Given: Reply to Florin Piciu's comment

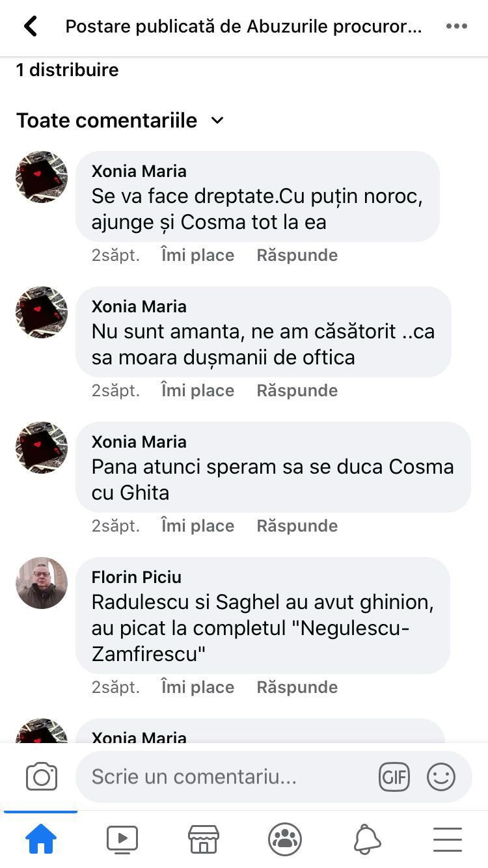Looking at the screenshot, I should tap(297, 687).
